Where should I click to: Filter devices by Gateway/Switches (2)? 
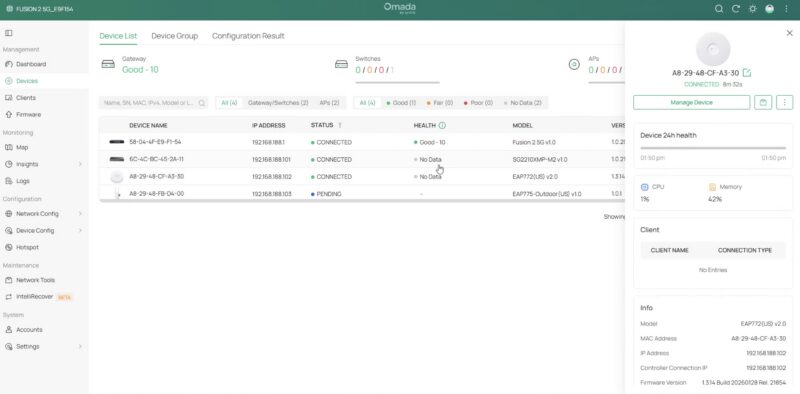coord(278,103)
